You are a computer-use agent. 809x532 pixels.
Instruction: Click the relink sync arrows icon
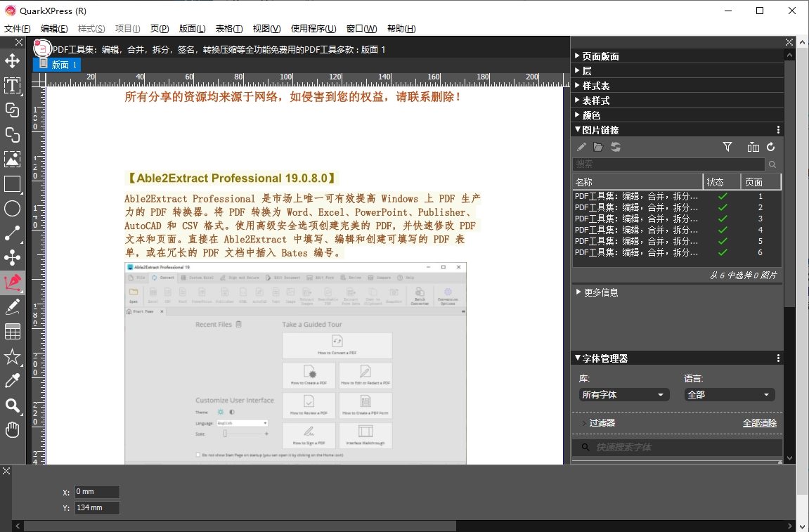616,147
